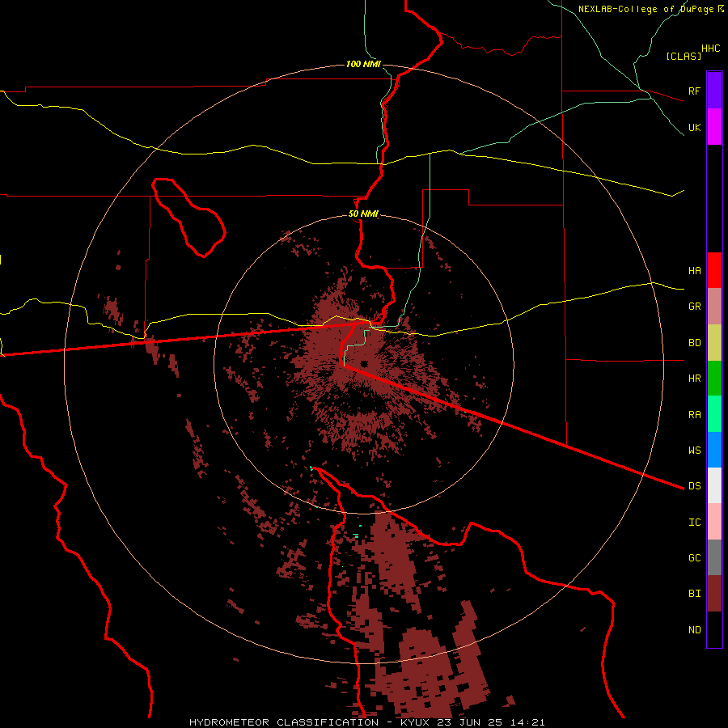Click the UK magenta legend swatch

(x=714, y=127)
